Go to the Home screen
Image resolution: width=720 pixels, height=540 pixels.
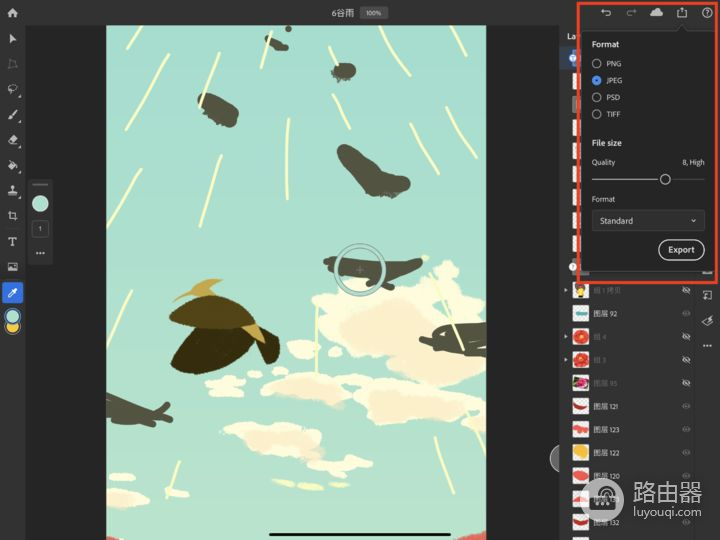click(x=13, y=13)
